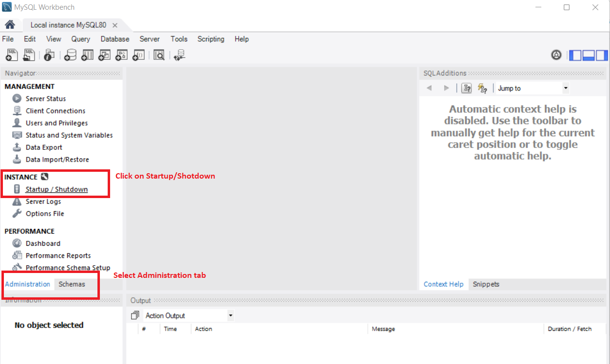Open the server connection inspector icon
The image size is (610, 364).
click(48, 55)
